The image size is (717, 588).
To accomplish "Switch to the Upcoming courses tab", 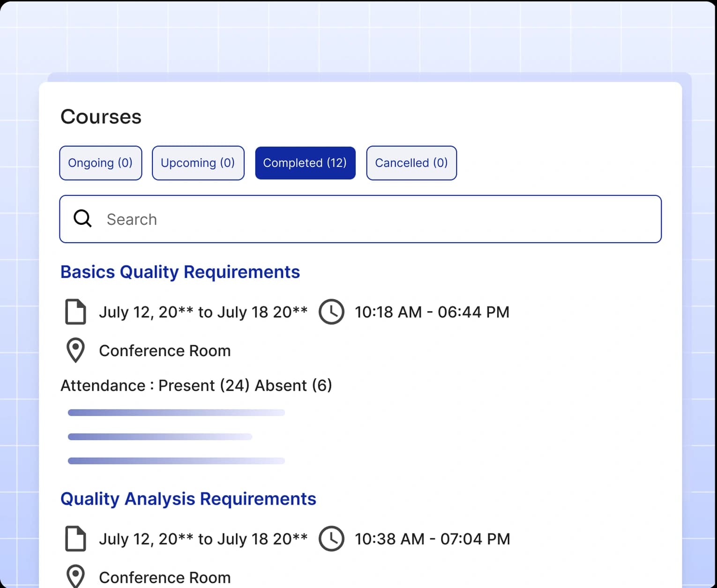I will (x=198, y=163).
